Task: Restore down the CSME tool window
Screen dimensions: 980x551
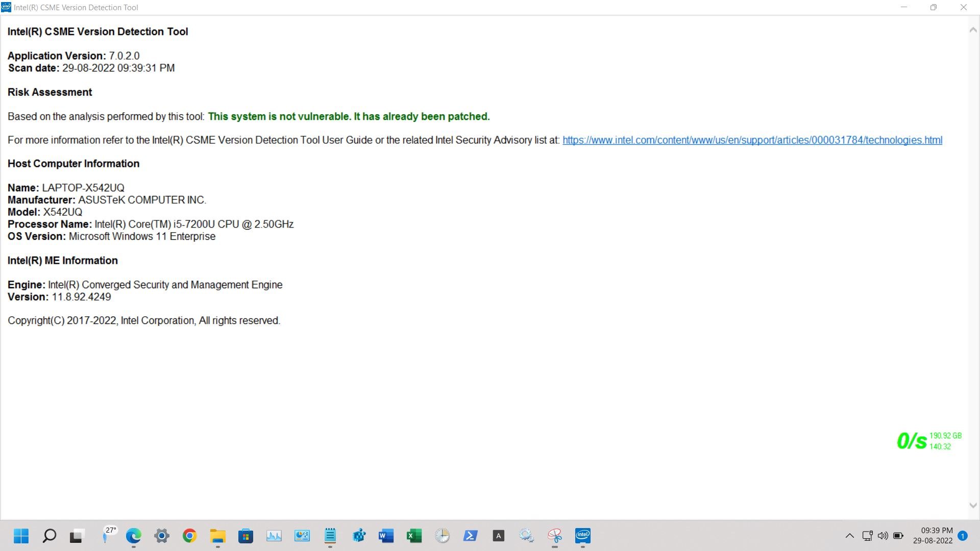Action: (x=934, y=7)
